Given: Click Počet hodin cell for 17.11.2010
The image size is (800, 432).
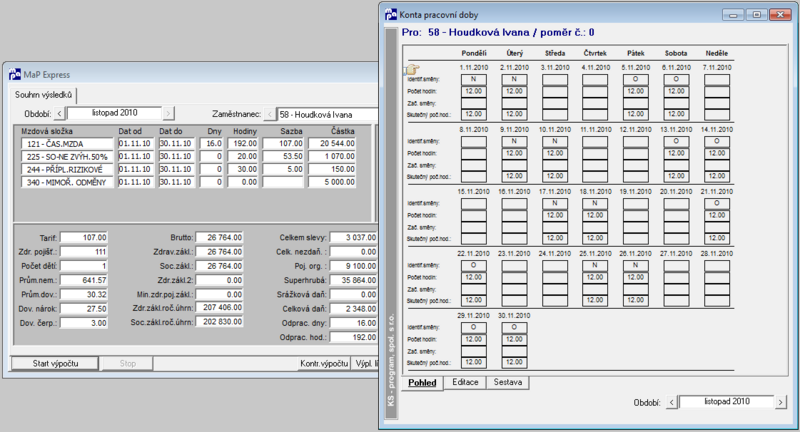Looking at the screenshot, I should tap(555, 215).
